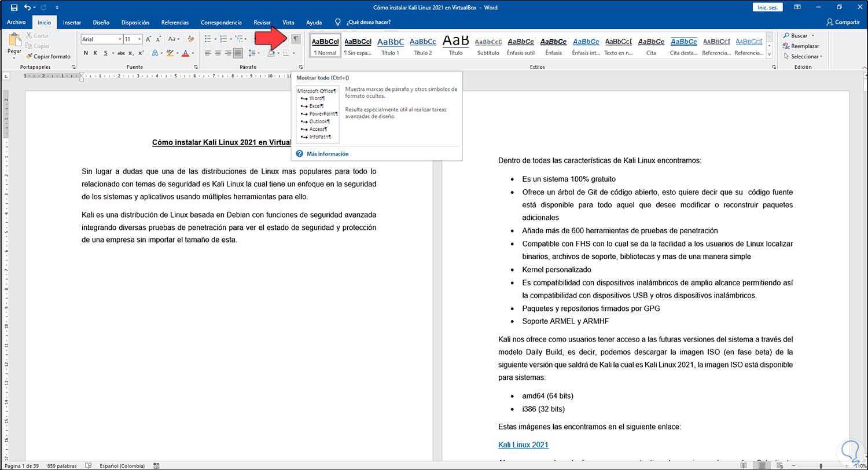Open the Buscar dropdown arrow
The image size is (868, 470).
[x=813, y=36]
